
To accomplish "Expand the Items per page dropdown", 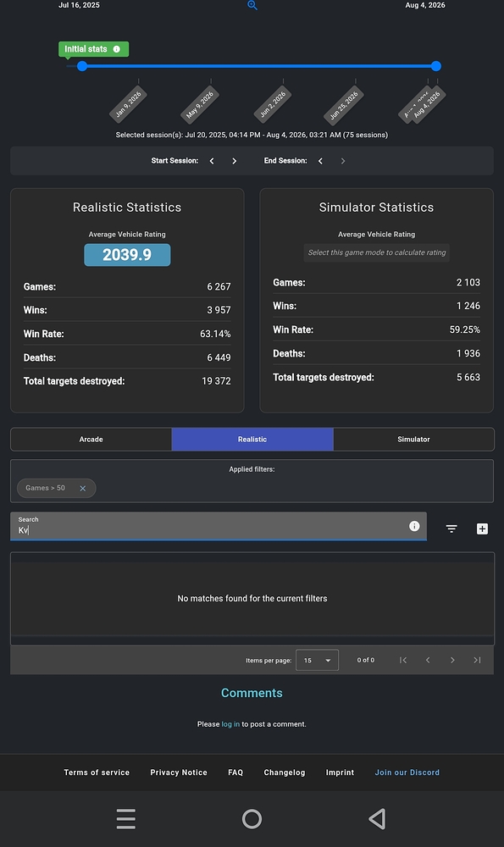I will click(317, 660).
